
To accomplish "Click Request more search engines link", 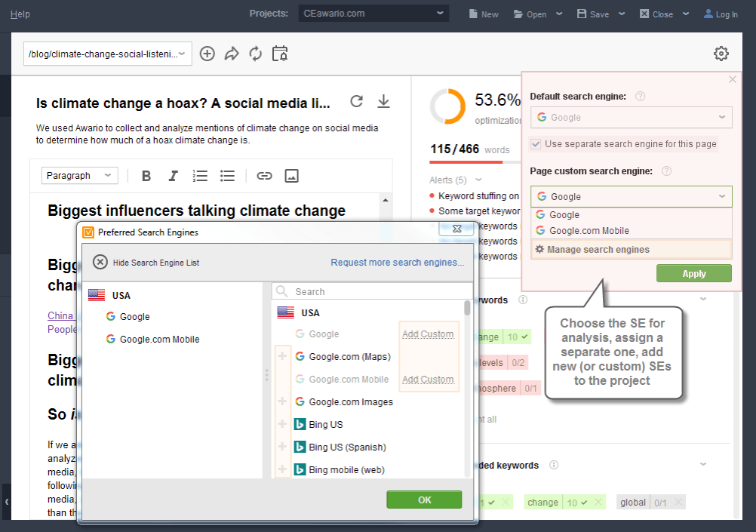I will click(x=398, y=262).
